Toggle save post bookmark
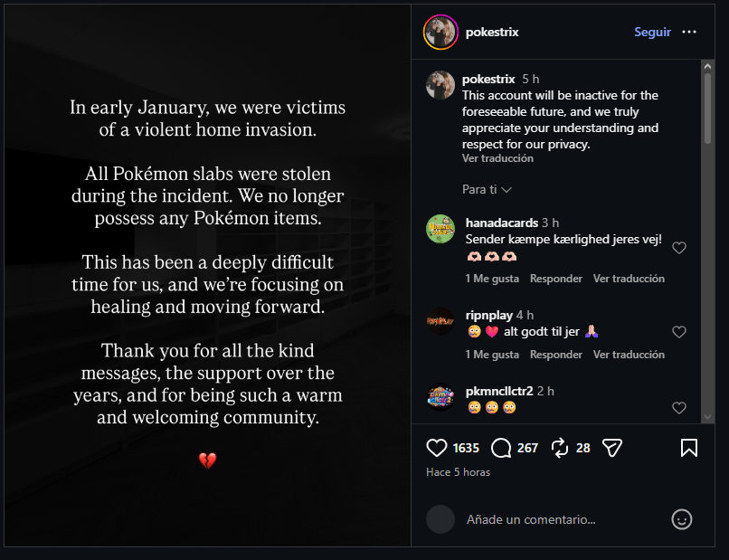The image size is (729, 560). pyautogui.click(x=688, y=448)
